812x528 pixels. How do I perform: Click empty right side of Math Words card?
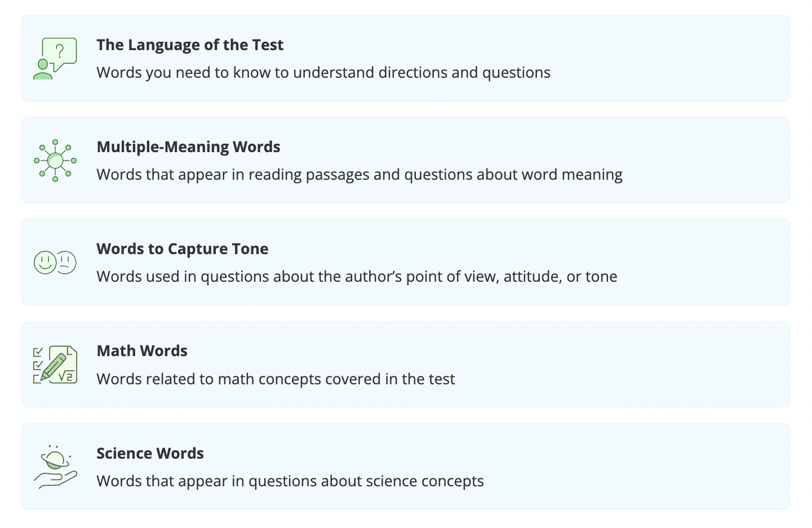[x=648, y=365]
